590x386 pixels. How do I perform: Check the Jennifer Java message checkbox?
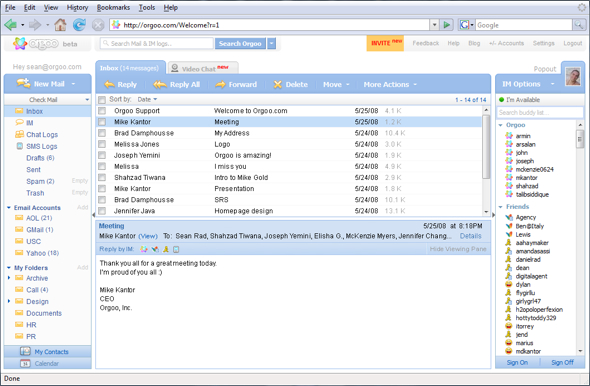[x=102, y=211]
